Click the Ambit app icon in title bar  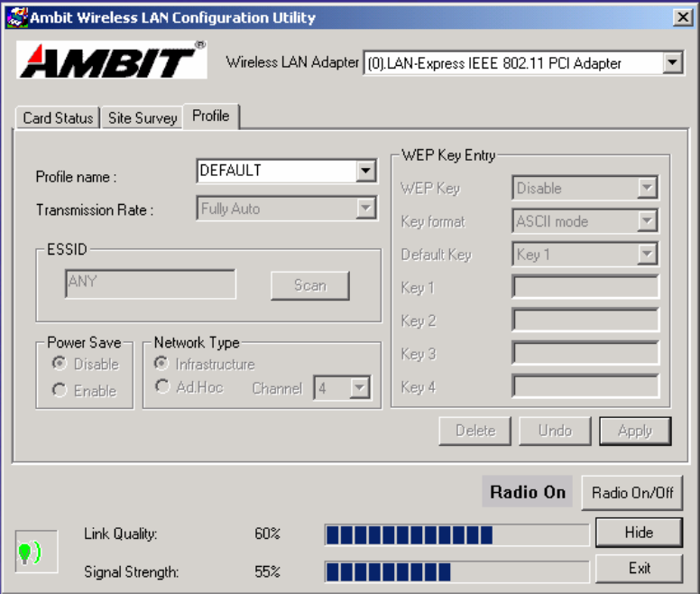(17, 17)
